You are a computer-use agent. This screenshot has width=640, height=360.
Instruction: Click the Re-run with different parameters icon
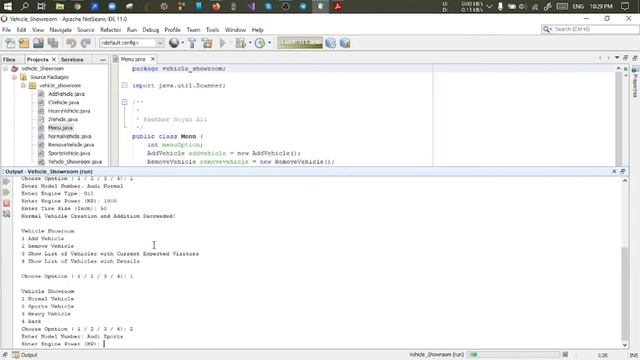coord(7,192)
